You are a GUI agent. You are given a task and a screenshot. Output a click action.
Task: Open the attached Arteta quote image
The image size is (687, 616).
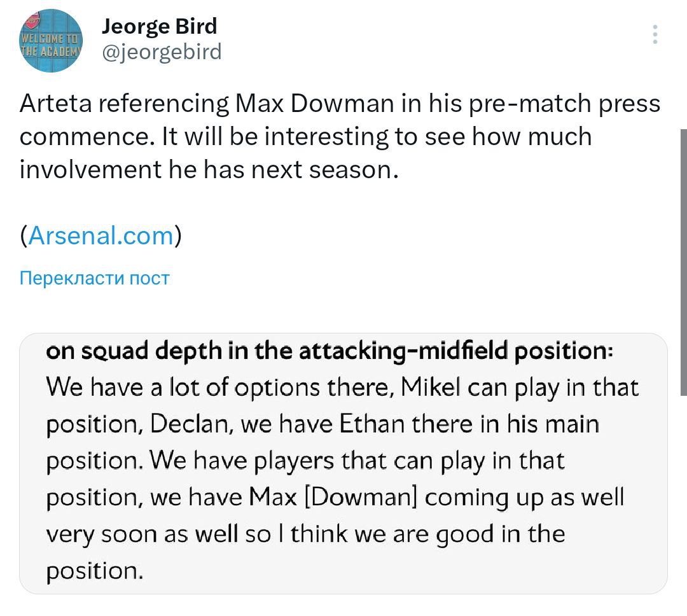(343, 463)
